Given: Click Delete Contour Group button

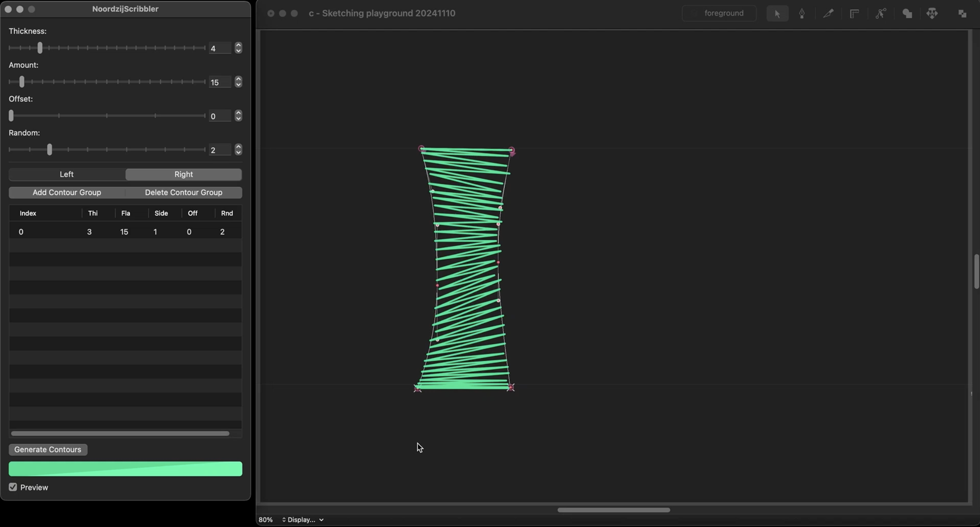Looking at the screenshot, I should (x=183, y=193).
